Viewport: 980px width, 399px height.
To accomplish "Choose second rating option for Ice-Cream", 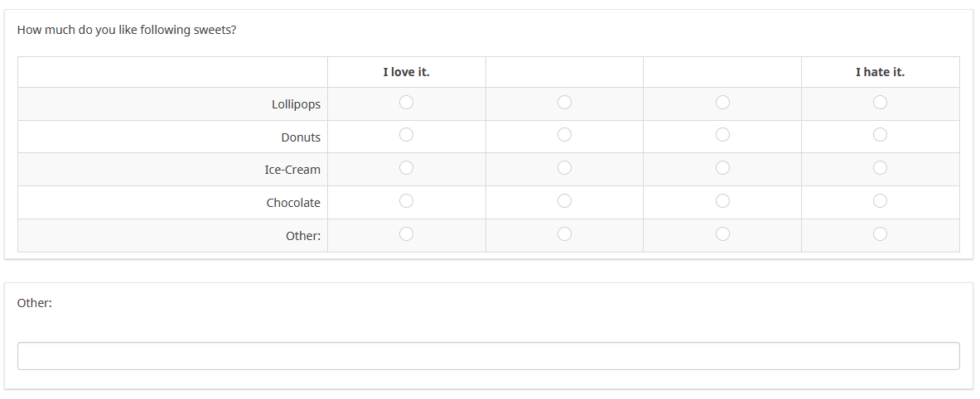I will [564, 168].
